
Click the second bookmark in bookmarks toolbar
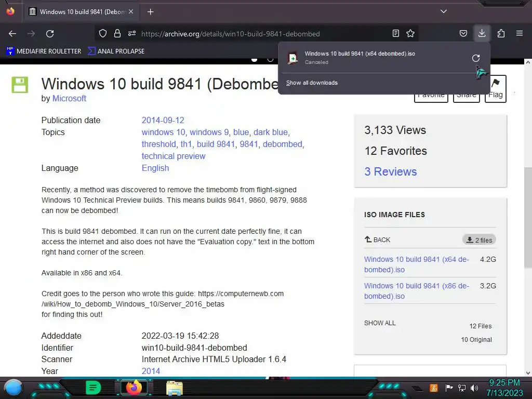click(x=116, y=51)
